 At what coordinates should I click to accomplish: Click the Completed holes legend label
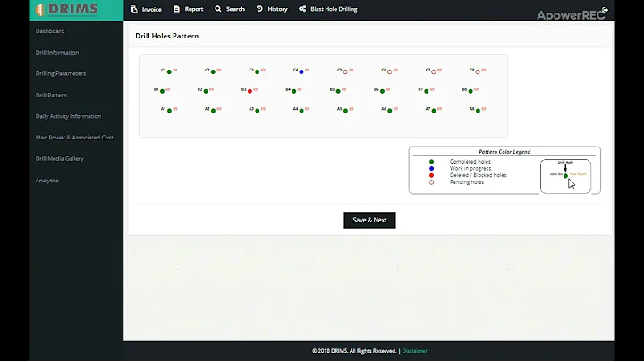point(470,162)
